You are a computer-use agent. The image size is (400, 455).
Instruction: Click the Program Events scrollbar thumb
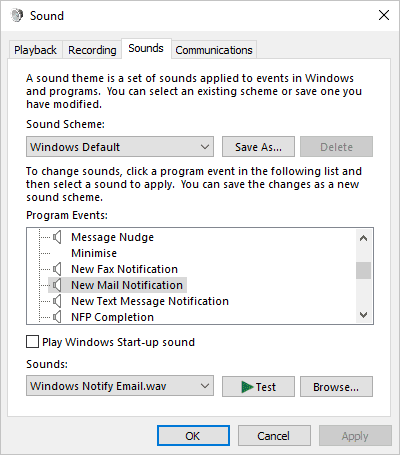point(364,270)
